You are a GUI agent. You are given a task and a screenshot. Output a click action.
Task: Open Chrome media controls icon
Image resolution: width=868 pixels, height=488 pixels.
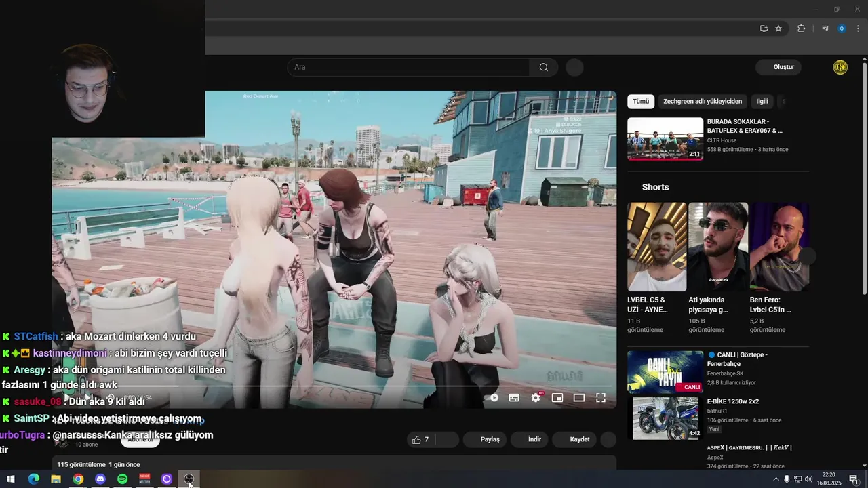pos(825,28)
